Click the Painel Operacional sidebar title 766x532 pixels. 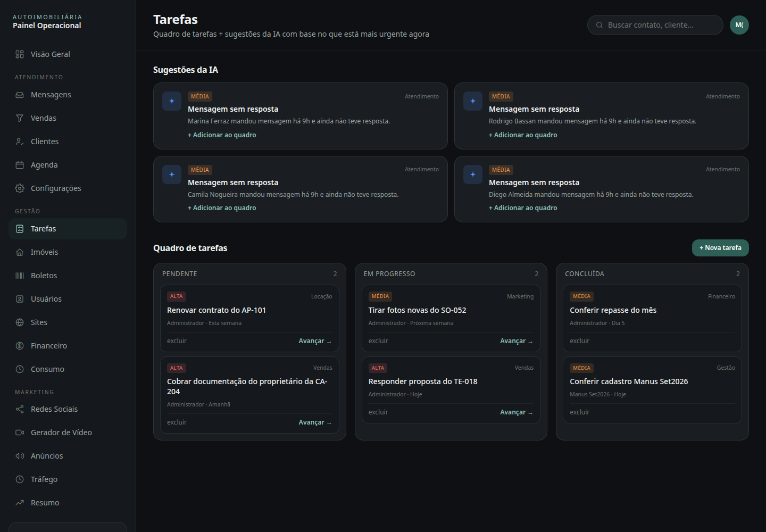[x=47, y=26]
